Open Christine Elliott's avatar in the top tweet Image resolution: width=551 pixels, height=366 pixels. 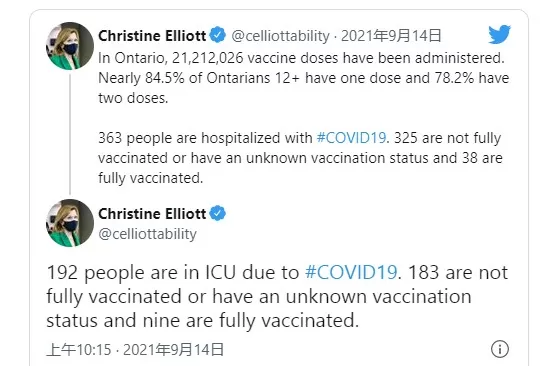pyautogui.click(x=70, y=46)
